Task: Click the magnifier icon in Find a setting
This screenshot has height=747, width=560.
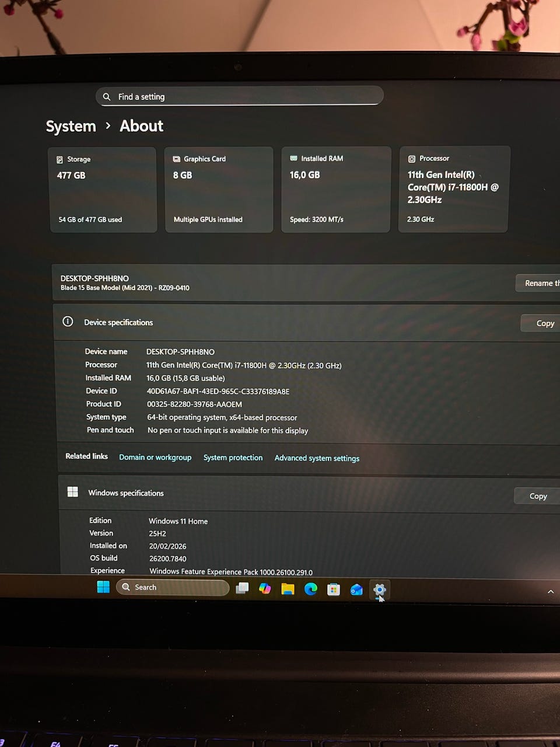Action: 107,97
